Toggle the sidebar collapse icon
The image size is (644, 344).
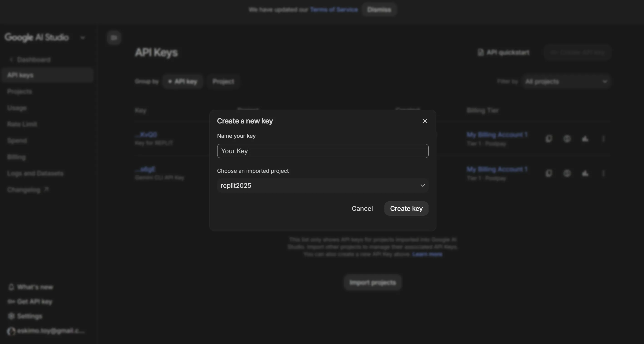[x=114, y=38]
